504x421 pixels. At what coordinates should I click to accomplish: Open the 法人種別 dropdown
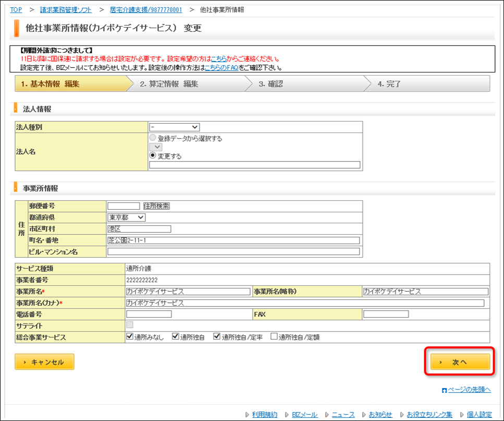click(174, 127)
